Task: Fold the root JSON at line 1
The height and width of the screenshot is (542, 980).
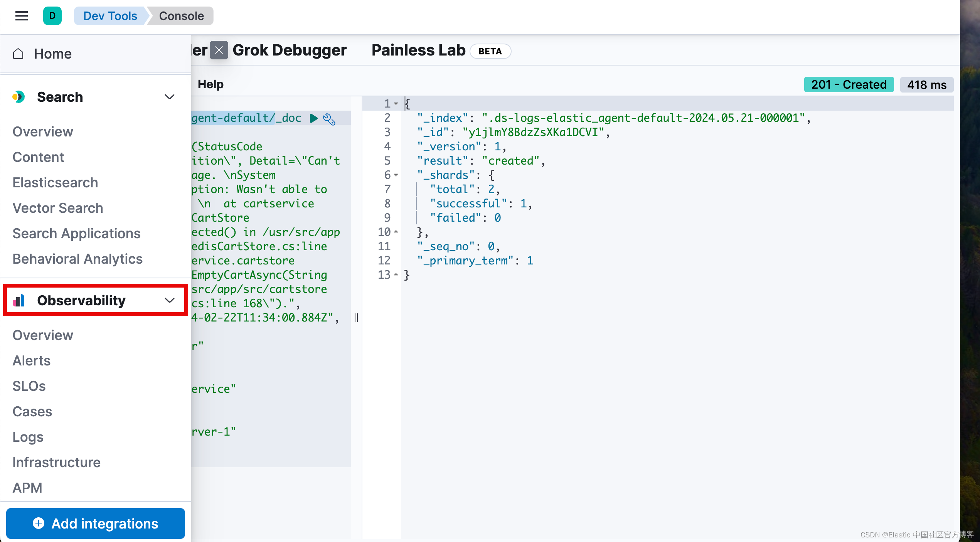Action: coord(396,104)
